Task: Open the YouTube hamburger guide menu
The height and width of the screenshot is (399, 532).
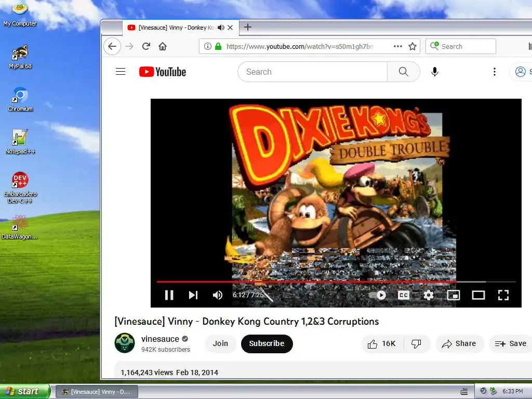Action: point(121,72)
